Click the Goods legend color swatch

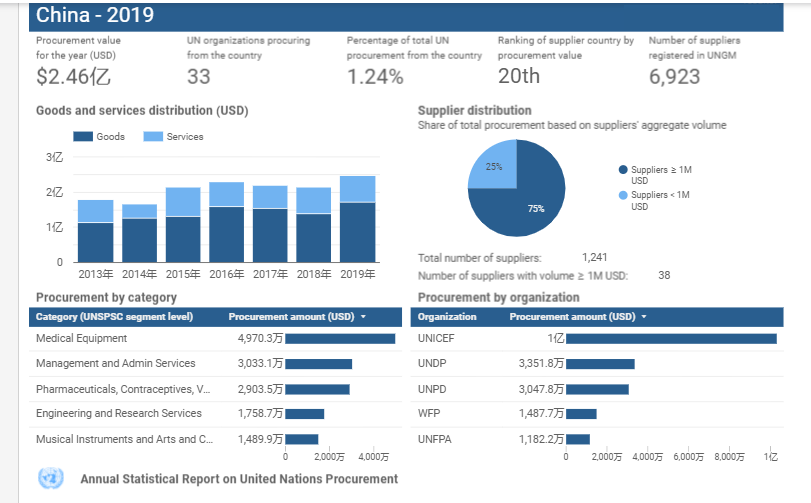click(x=83, y=136)
